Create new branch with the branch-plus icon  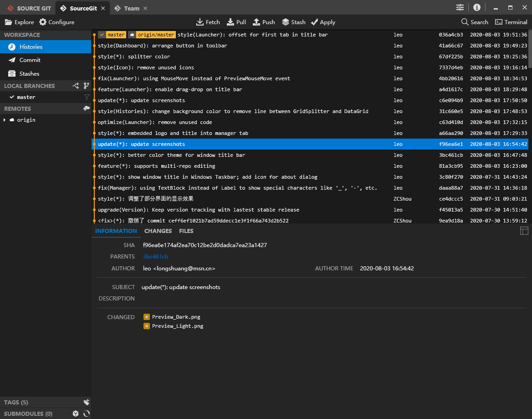point(86,86)
